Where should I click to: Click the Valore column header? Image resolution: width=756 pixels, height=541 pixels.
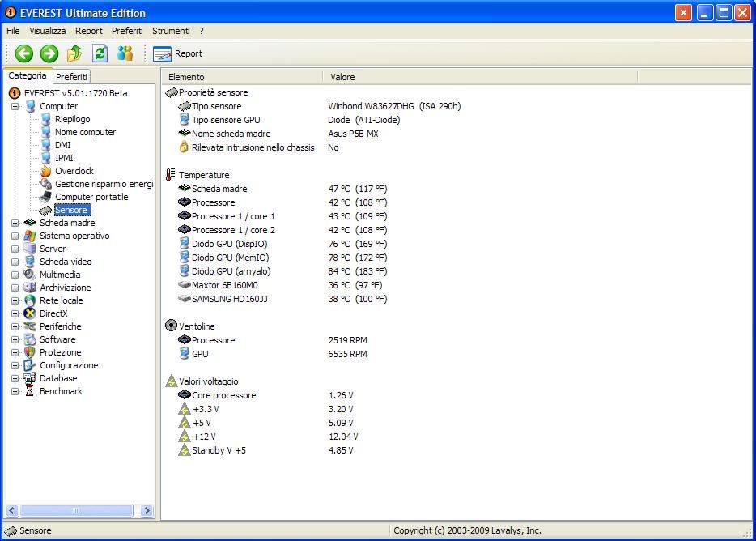(342, 77)
